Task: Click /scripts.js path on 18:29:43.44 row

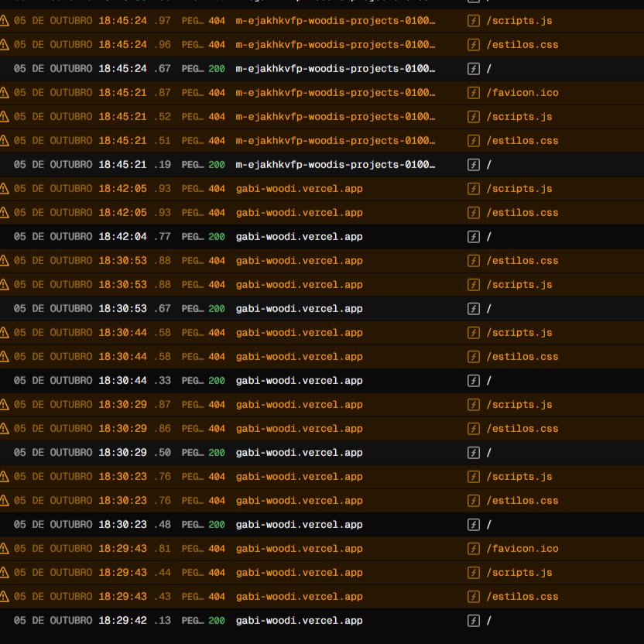Action: pos(519,573)
